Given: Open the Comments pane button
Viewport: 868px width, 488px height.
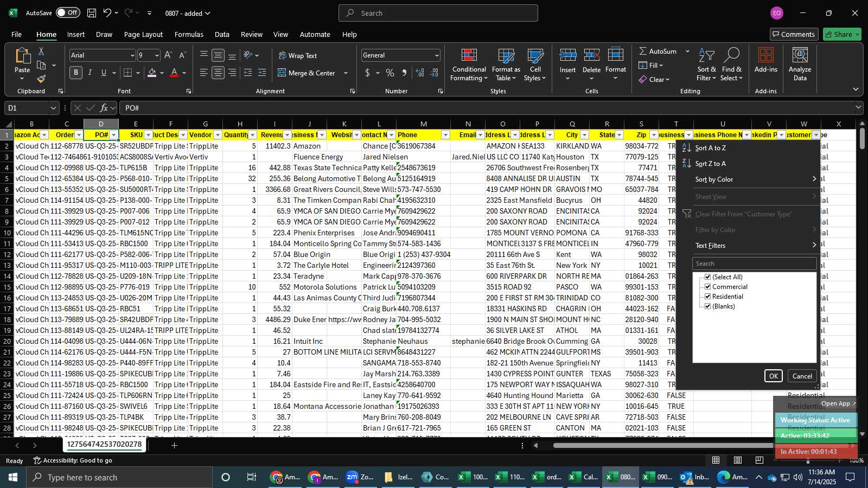Looking at the screenshot, I should pyautogui.click(x=794, y=34).
